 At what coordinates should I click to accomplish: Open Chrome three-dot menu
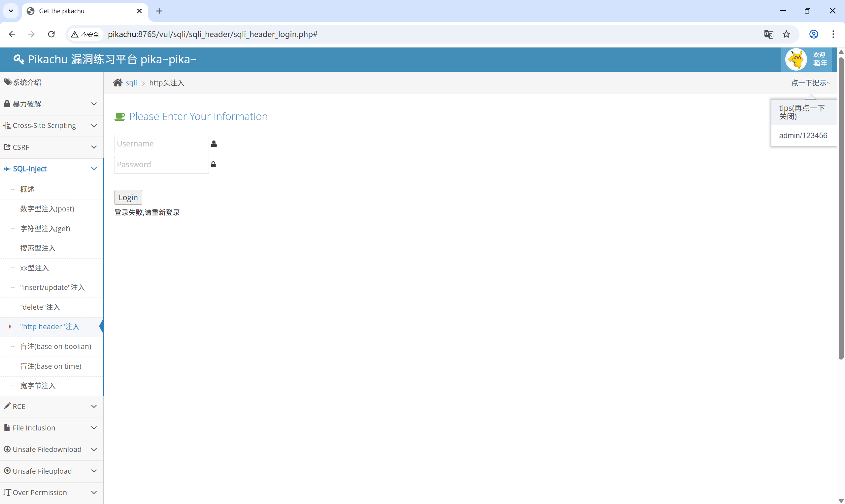(833, 34)
